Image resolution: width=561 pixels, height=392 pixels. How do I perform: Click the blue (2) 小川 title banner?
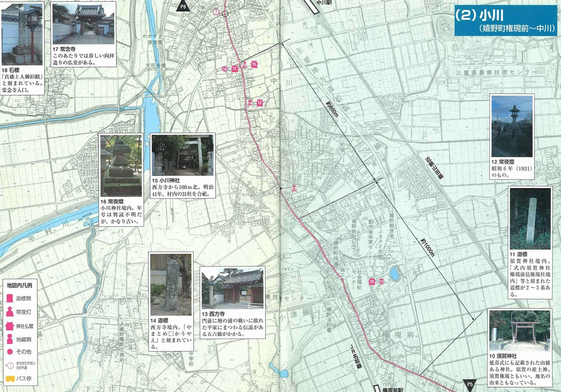[505, 20]
